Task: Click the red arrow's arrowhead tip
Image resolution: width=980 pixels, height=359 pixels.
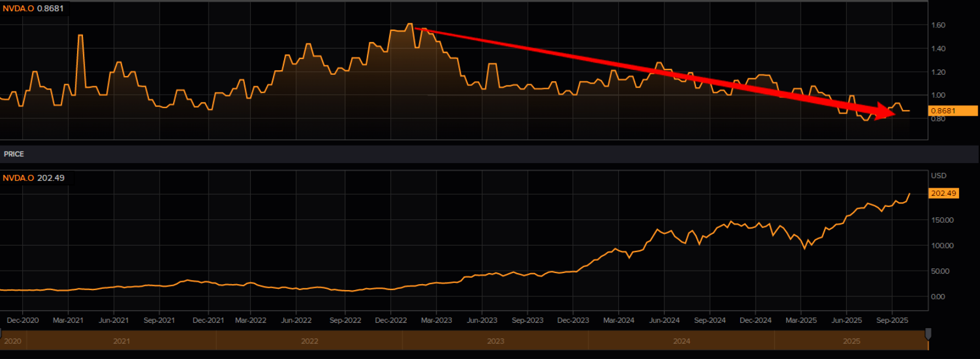Action: (893, 113)
